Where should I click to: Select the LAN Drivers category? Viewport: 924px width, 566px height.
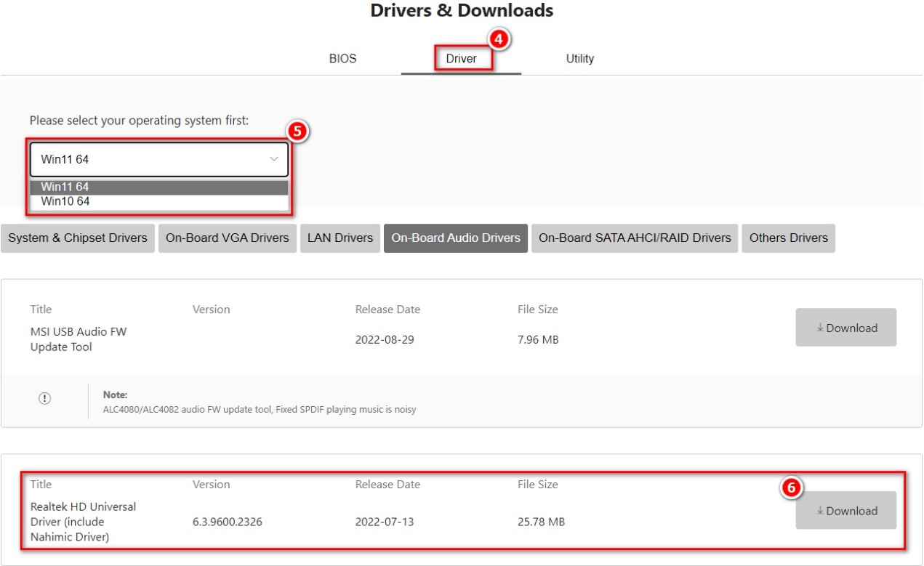(340, 238)
